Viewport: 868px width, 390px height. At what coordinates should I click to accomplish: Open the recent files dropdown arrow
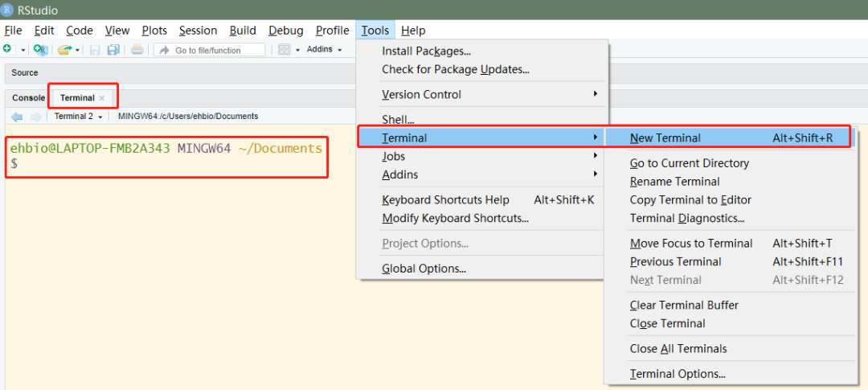pyautogui.click(x=77, y=50)
